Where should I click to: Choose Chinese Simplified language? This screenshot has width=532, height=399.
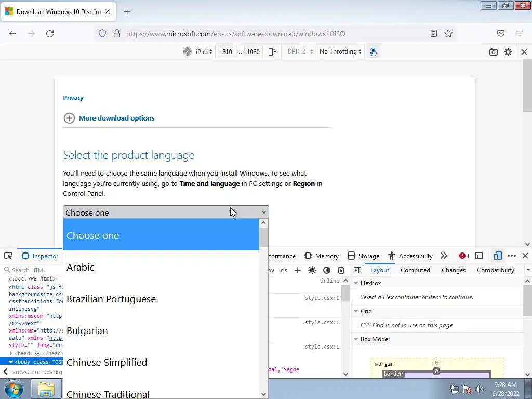point(161,362)
